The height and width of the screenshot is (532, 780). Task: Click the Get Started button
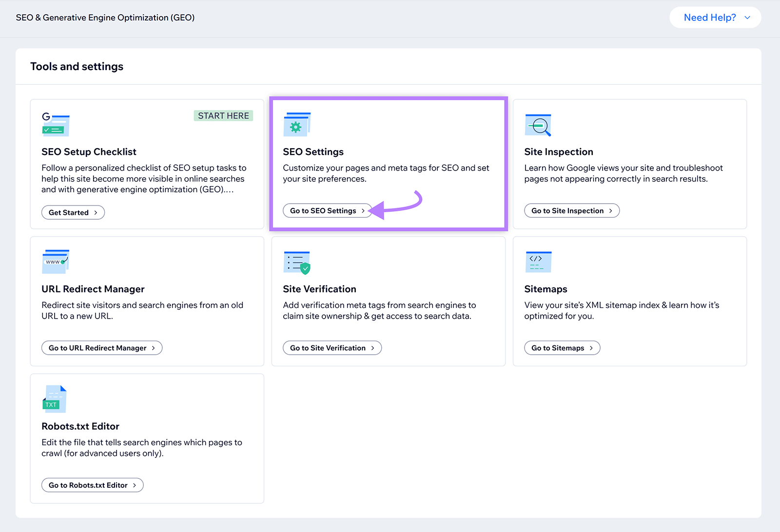pyautogui.click(x=73, y=212)
